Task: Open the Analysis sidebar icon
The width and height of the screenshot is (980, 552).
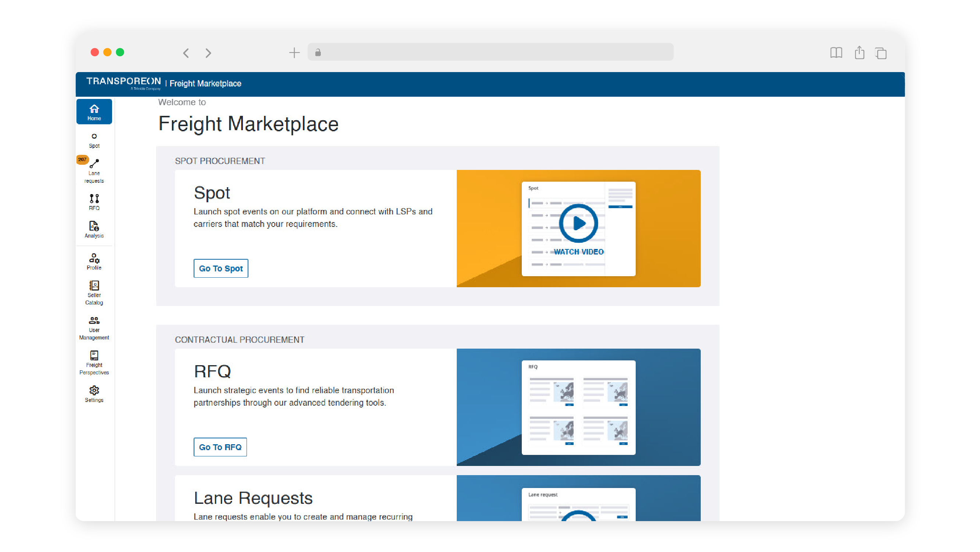Action: tap(94, 229)
